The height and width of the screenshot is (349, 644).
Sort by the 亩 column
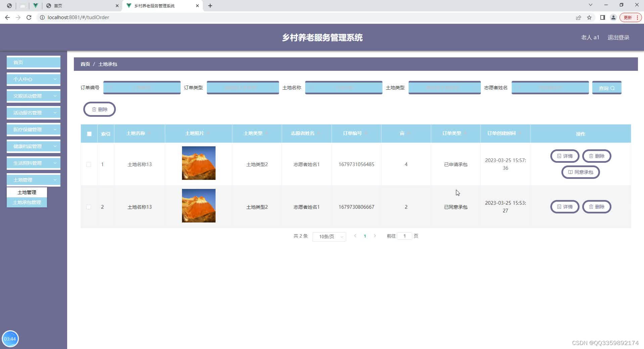[x=406, y=133]
